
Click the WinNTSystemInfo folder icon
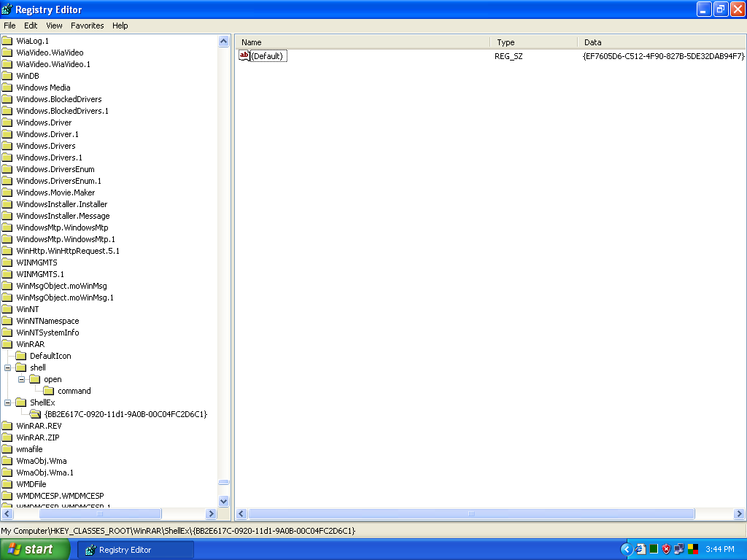point(7,332)
